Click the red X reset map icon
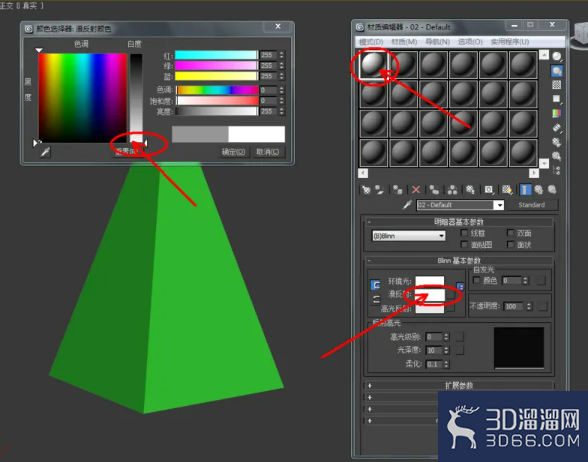 point(416,190)
